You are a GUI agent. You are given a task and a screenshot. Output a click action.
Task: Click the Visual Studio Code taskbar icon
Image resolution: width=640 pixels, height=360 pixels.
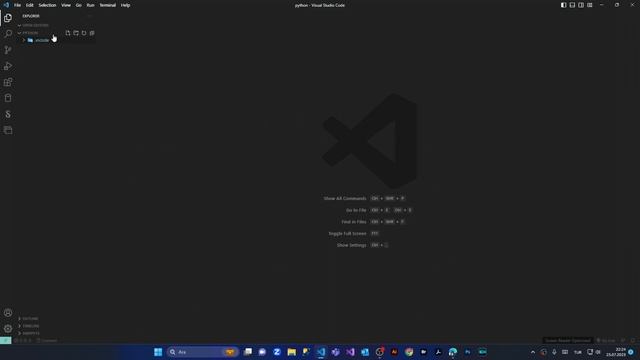point(321,352)
